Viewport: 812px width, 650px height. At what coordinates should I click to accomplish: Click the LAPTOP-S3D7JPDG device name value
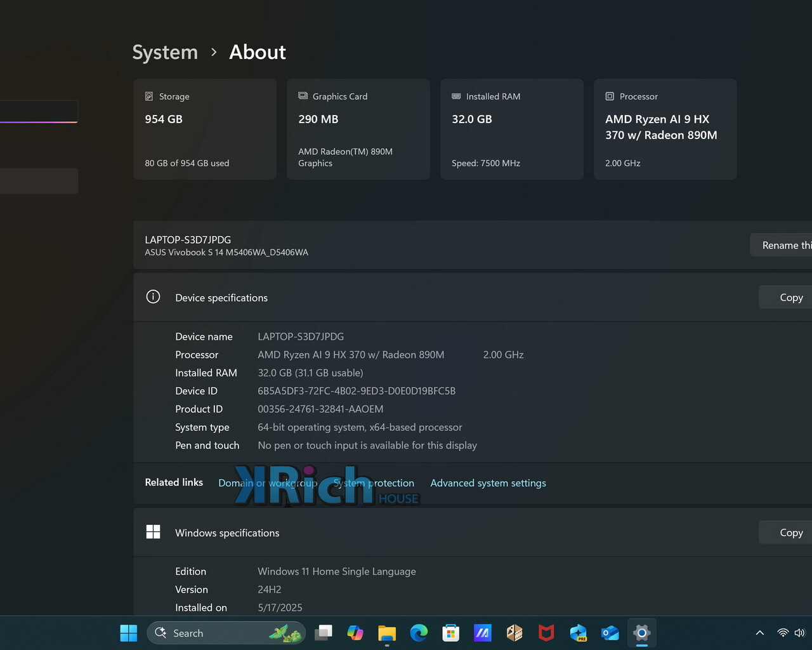tap(301, 336)
